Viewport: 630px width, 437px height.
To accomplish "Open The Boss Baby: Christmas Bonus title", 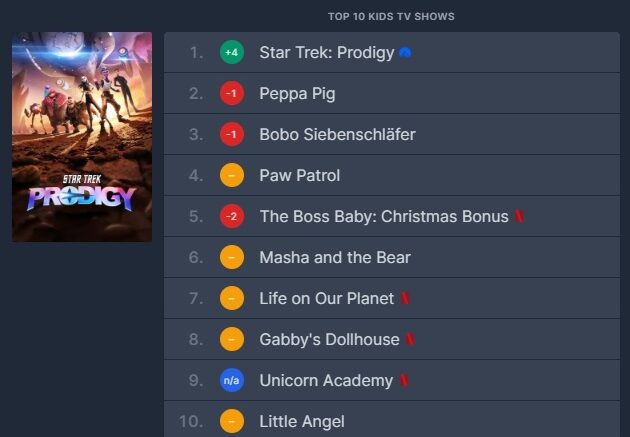I will [384, 216].
